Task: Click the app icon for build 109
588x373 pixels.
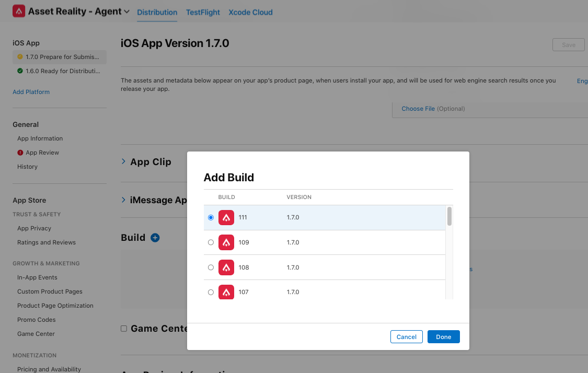Action: click(x=226, y=242)
